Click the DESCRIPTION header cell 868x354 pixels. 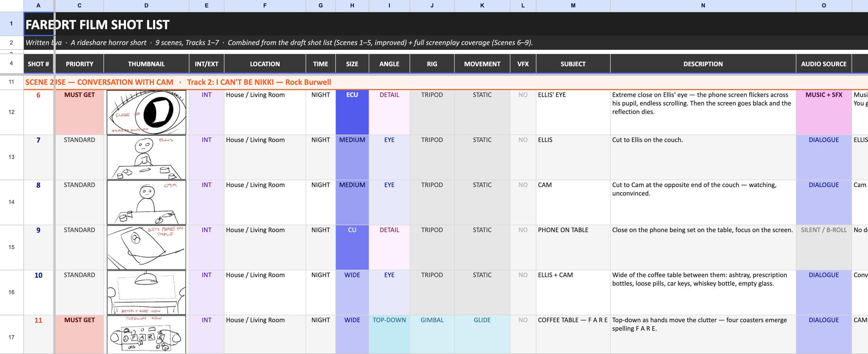click(x=703, y=64)
